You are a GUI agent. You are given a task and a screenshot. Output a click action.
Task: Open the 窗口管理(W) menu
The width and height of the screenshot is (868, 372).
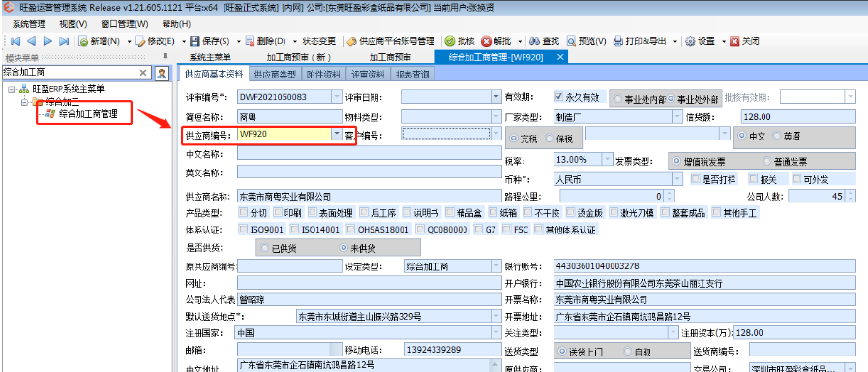(x=125, y=24)
